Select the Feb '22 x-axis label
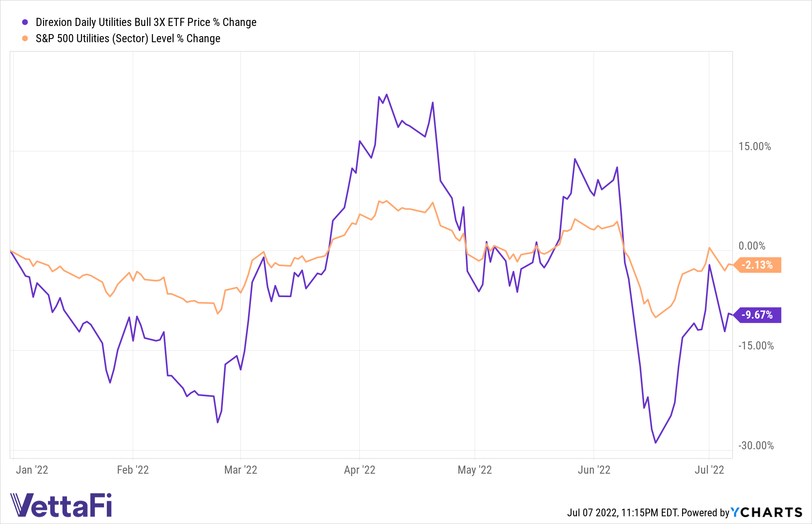The width and height of the screenshot is (812, 524). coord(133,470)
